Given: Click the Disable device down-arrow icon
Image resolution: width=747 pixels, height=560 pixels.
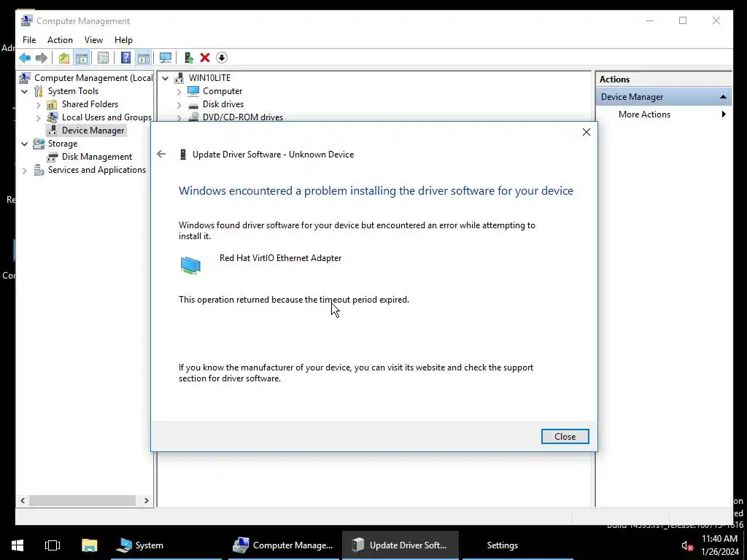Looking at the screenshot, I should tap(222, 58).
